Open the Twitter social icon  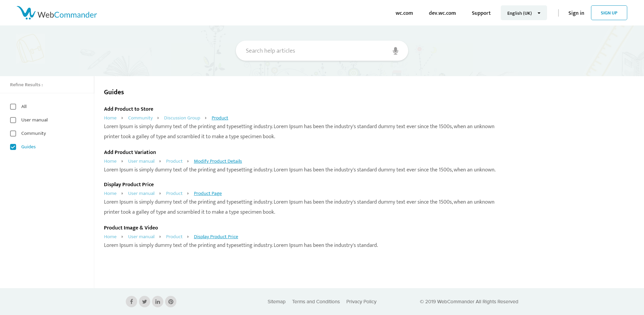(145, 302)
